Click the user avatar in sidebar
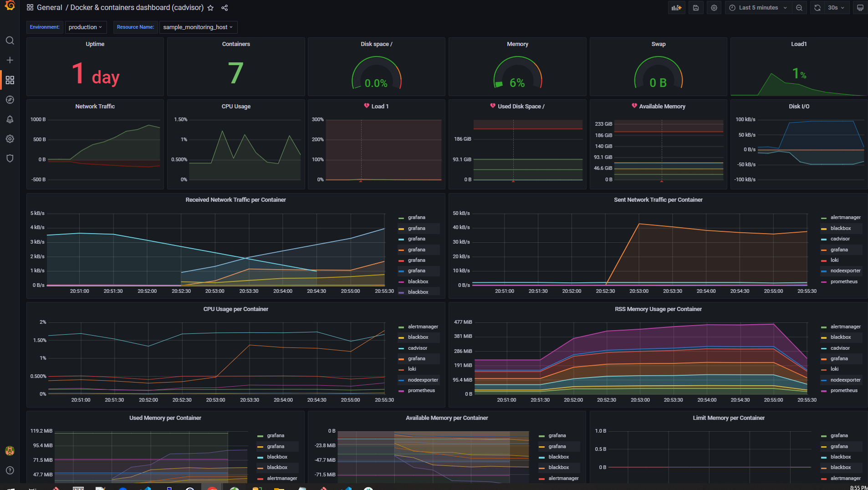The image size is (868, 490). coord(10,451)
